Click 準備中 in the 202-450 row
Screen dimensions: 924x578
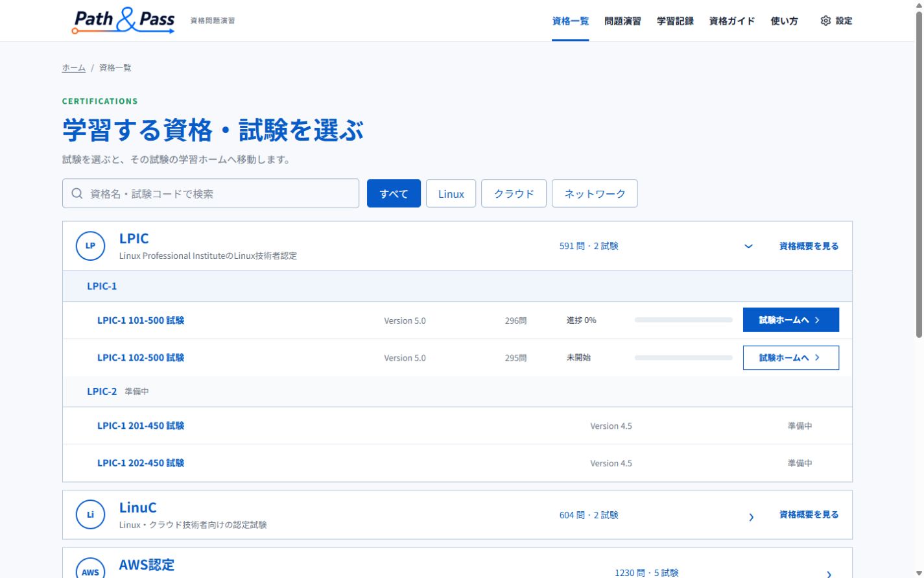point(800,463)
